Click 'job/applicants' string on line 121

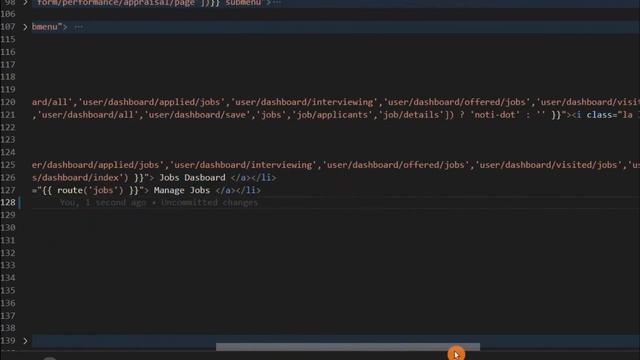[x=333, y=115]
